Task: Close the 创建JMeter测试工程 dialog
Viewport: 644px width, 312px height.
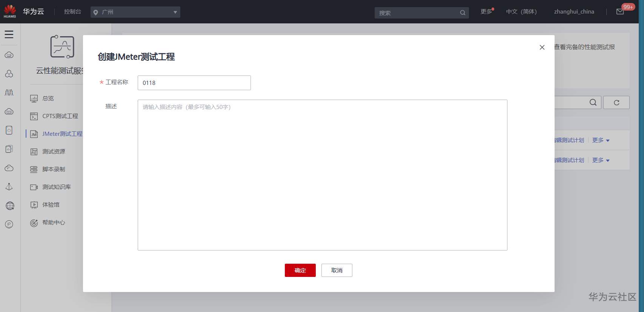Action: coord(542,47)
